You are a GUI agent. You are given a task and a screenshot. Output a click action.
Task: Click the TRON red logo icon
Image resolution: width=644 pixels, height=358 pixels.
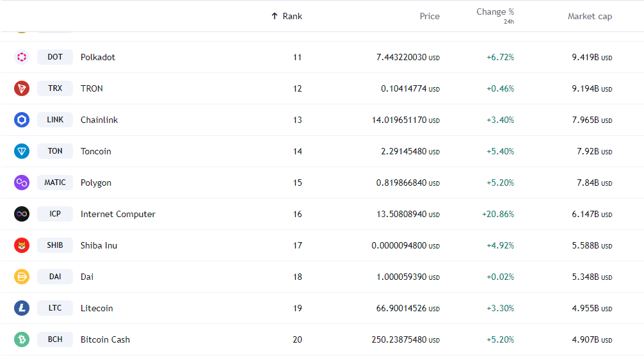22,88
